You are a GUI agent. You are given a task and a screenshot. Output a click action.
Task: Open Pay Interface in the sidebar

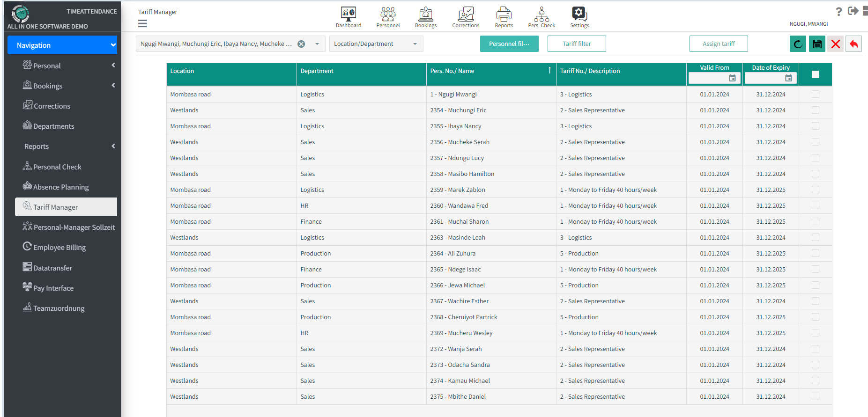tap(48, 288)
